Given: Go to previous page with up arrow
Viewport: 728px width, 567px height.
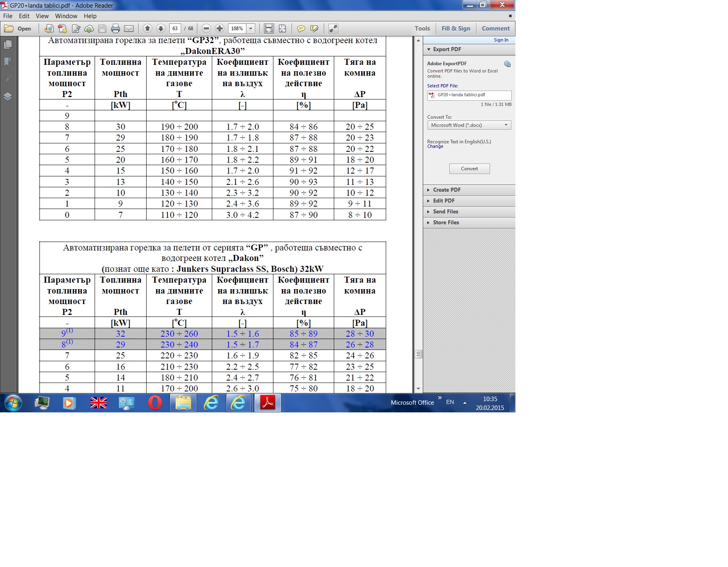Looking at the screenshot, I should pyautogui.click(x=147, y=29).
